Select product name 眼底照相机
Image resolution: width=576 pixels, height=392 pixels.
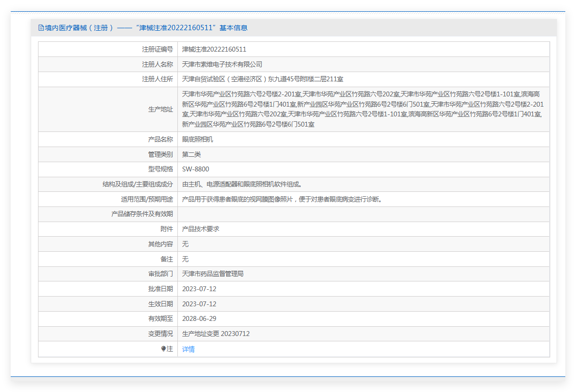click(198, 139)
